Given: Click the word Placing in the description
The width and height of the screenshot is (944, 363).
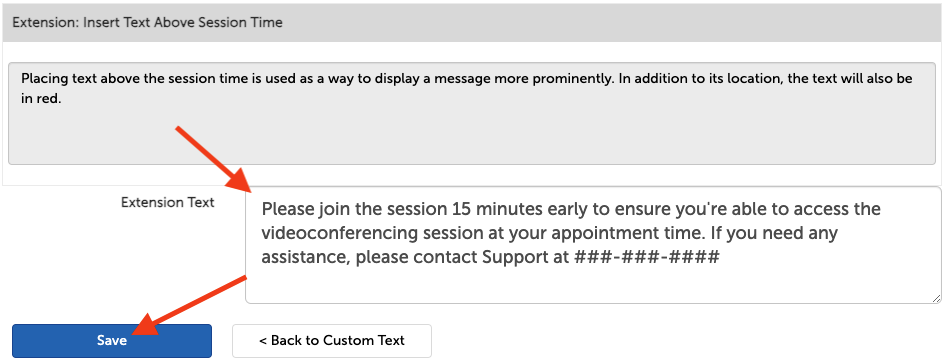Looking at the screenshot, I should coord(39,79).
